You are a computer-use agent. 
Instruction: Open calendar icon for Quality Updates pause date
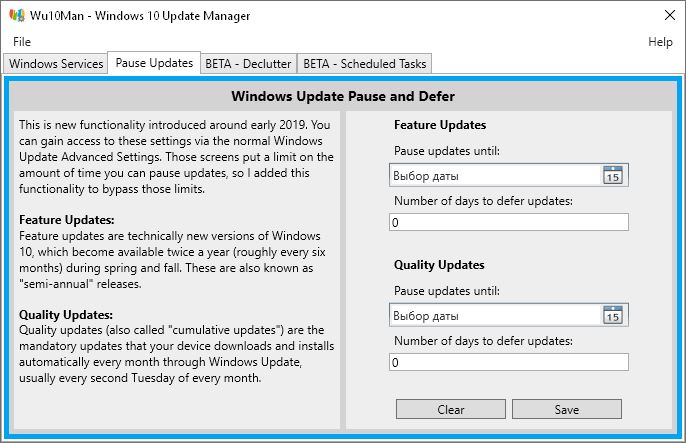[x=614, y=316]
